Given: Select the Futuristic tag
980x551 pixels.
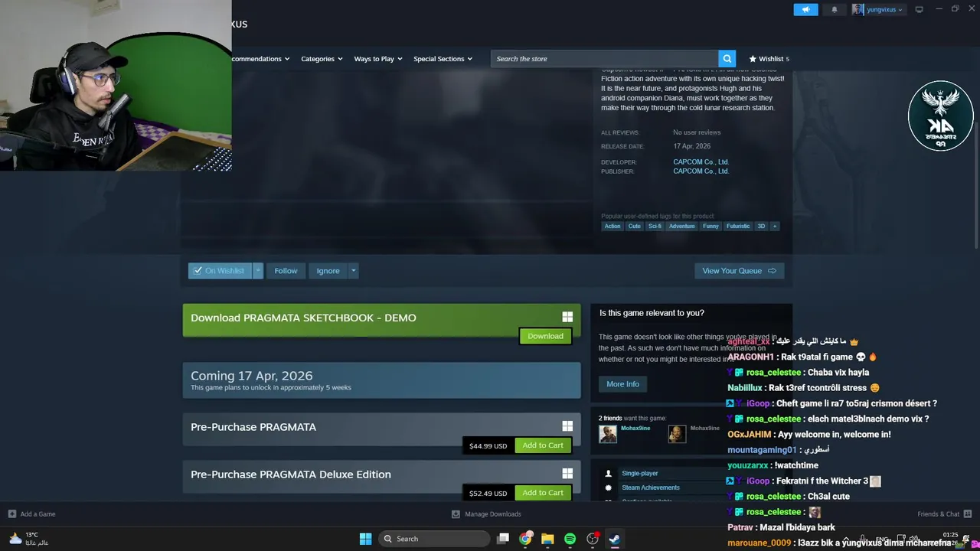Looking at the screenshot, I should tap(738, 226).
